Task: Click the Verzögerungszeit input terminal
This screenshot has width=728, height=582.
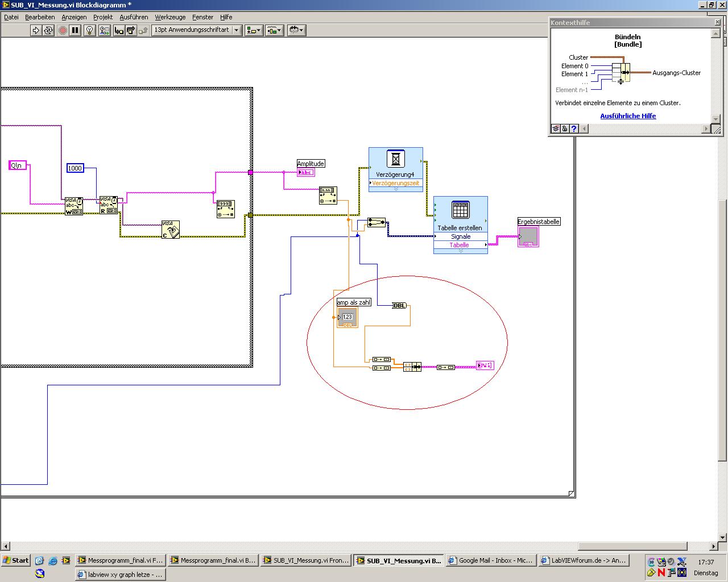Action: [396, 183]
